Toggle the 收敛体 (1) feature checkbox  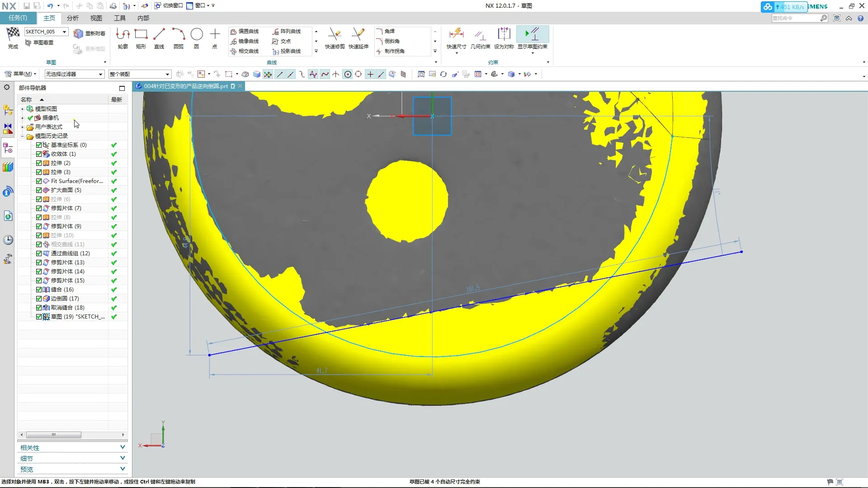pos(39,154)
